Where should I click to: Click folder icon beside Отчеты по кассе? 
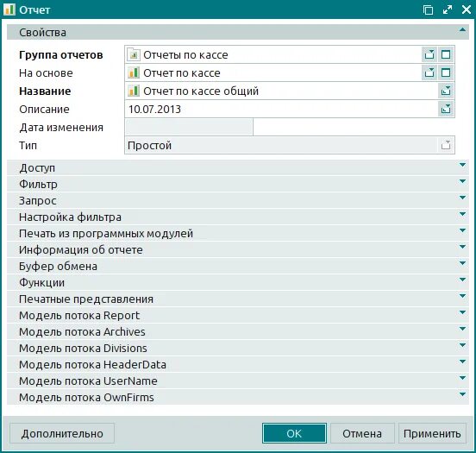[x=134, y=55]
